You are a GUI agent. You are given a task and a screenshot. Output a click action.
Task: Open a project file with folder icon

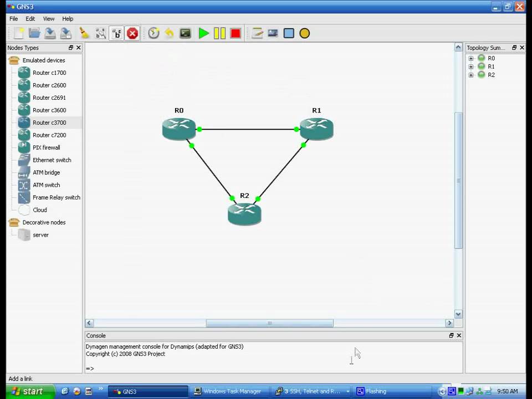point(34,33)
